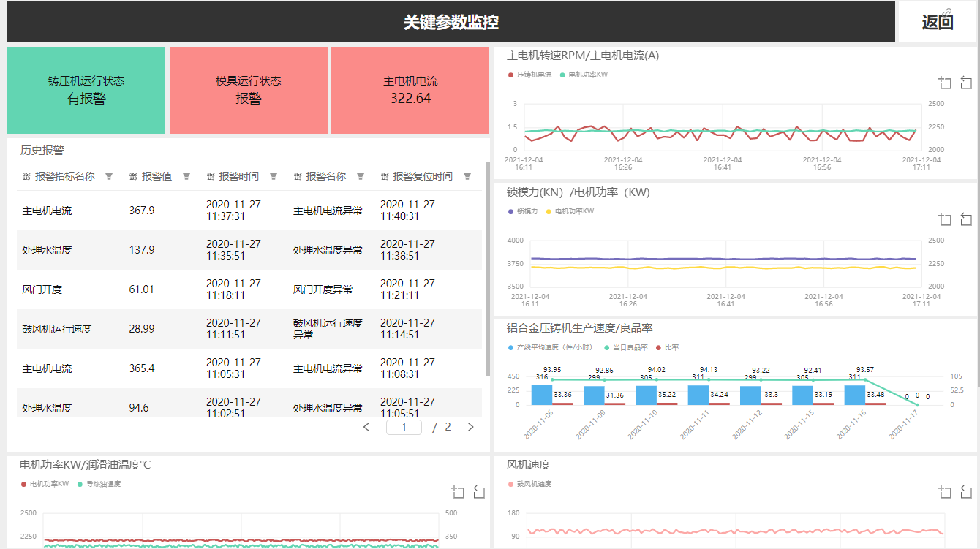The width and height of the screenshot is (980, 549).
Task: Click the 历史报警 panel title
Action: 42,150
